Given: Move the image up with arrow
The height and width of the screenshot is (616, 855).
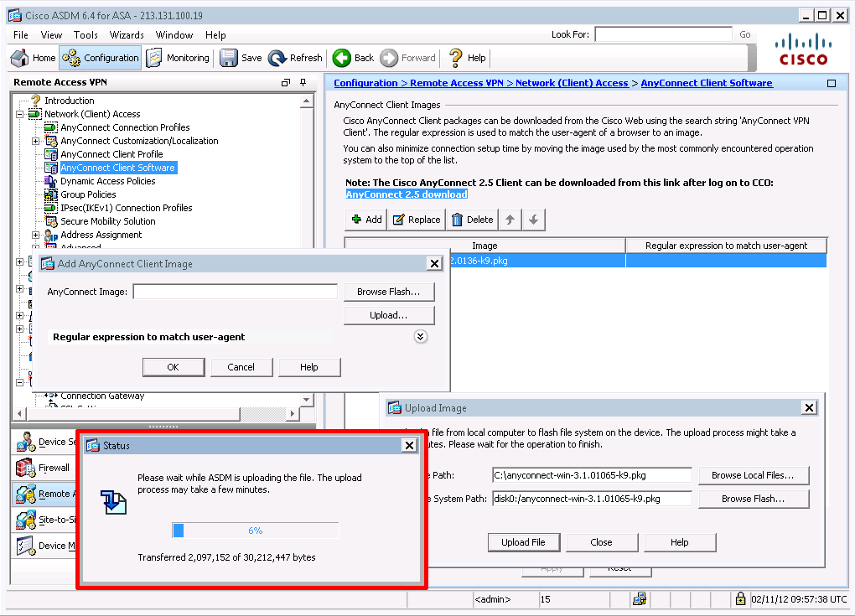Looking at the screenshot, I should click(x=510, y=220).
